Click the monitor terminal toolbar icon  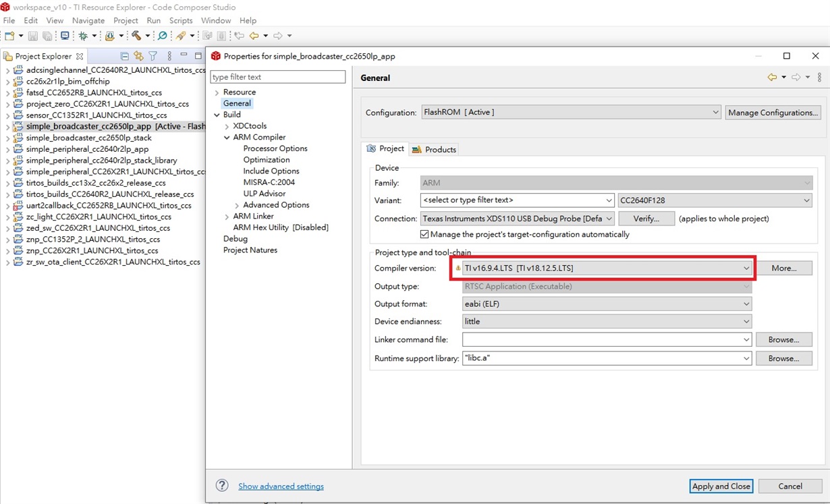tap(65, 36)
